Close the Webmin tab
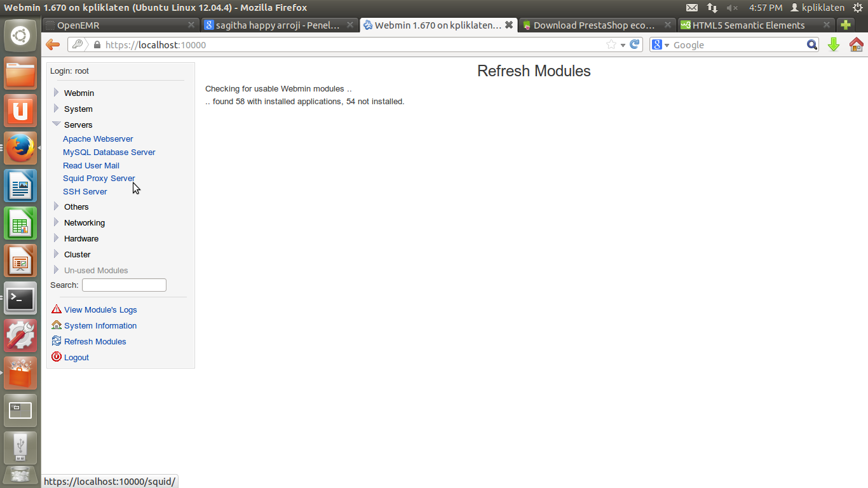This screenshot has height=488, width=868. pos(509,25)
